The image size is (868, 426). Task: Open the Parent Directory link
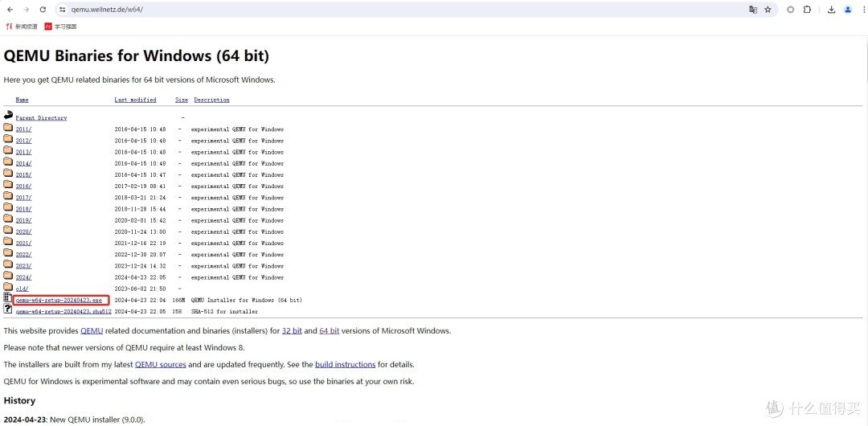[x=41, y=118]
